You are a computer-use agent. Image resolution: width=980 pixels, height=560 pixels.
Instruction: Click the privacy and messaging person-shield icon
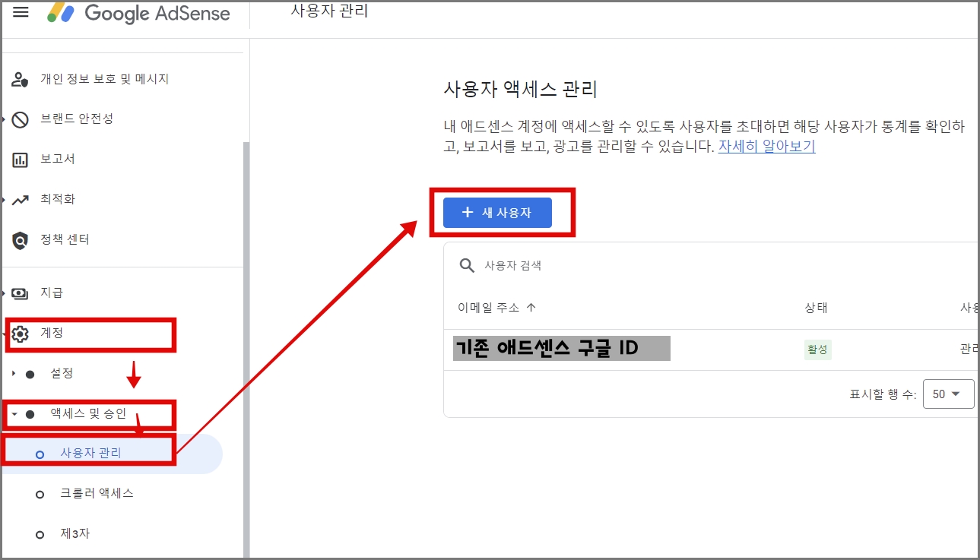[x=21, y=79]
